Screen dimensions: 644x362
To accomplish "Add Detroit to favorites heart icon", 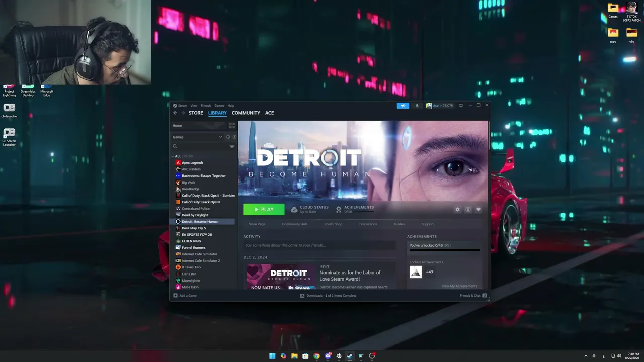I will click(478, 209).
